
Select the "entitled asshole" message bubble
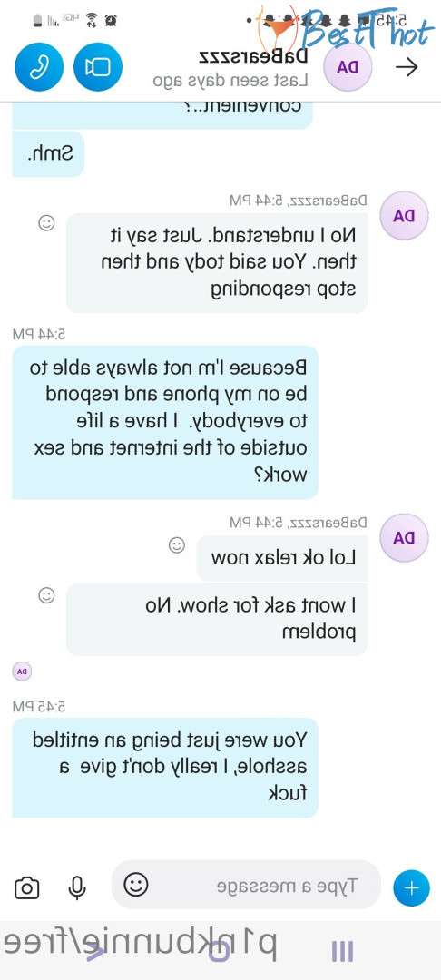(165, 768)
